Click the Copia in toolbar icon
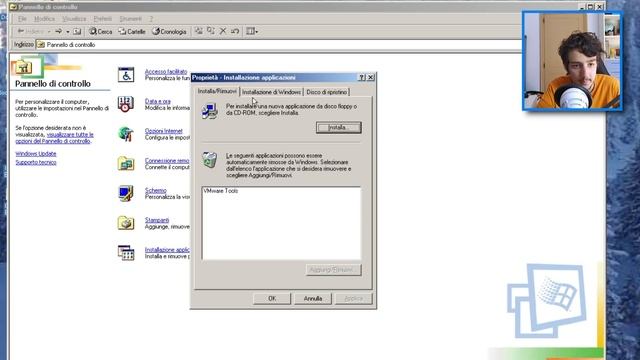640x360 pixels. [x=211, y=31]
